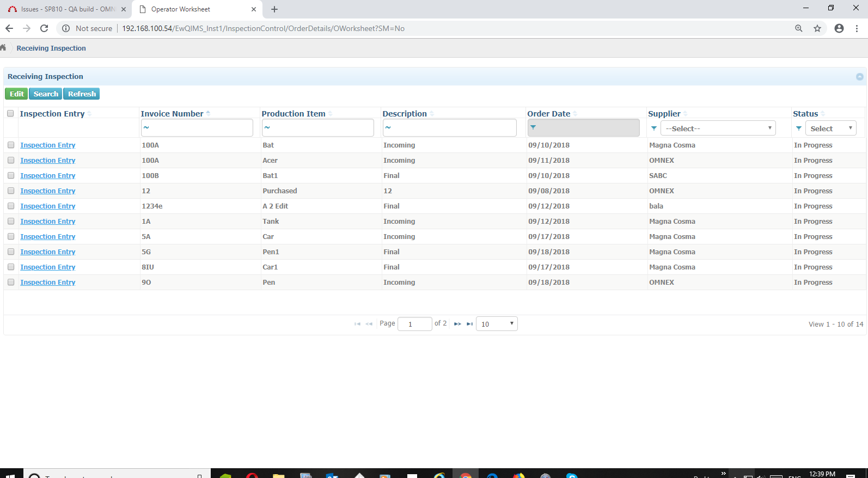Go to previous page of grid
Image resolution: width=868 pixels, height=478 pixels.
pos(369,324)
